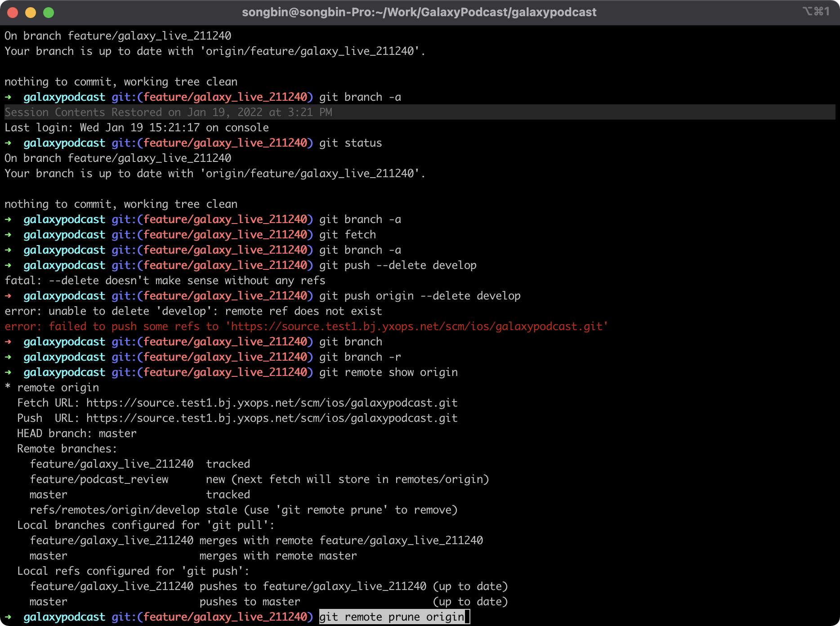The image size is (840, 626).
Task: Click the green zoom window button
Action: click(x=49, y=13)
